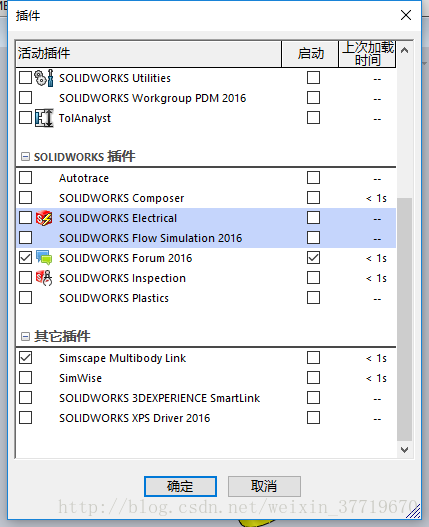
Task: Cancel the dialog with 取消
Action: [x=264, y=486]
